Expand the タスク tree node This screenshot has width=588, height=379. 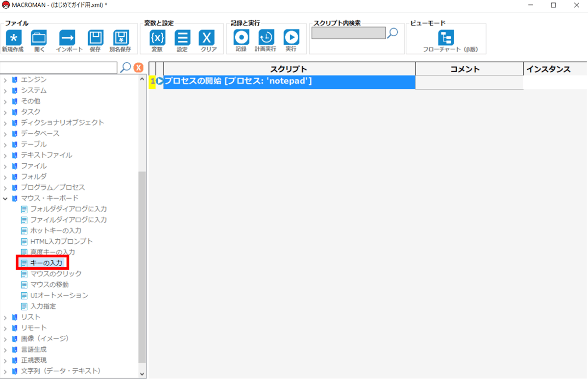[x=5, y=112]
